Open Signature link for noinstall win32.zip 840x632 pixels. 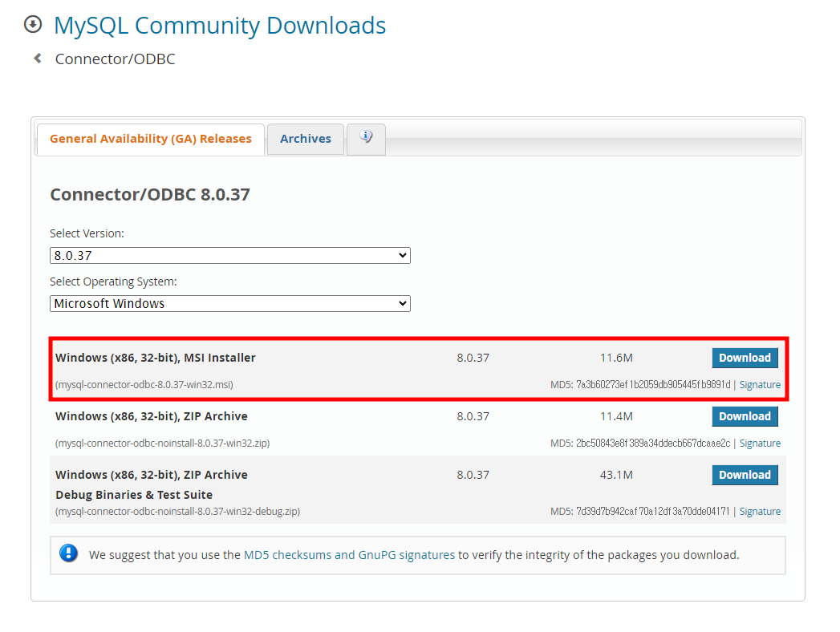click(760, 443)
